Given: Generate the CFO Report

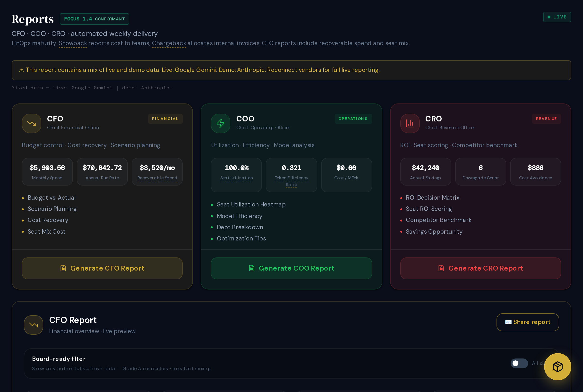Looking at the screenshot, I should click(102, 268).
